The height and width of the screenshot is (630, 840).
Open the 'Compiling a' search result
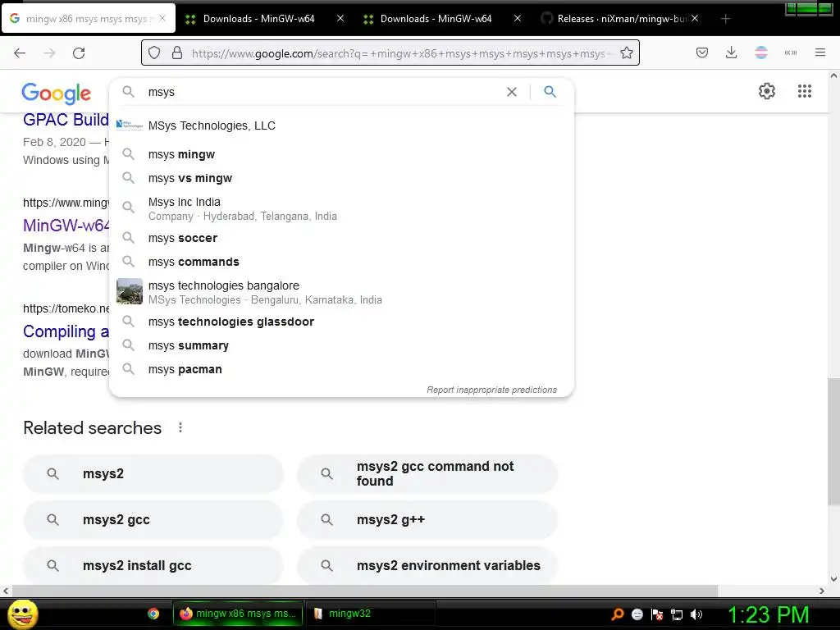(66, 331)
